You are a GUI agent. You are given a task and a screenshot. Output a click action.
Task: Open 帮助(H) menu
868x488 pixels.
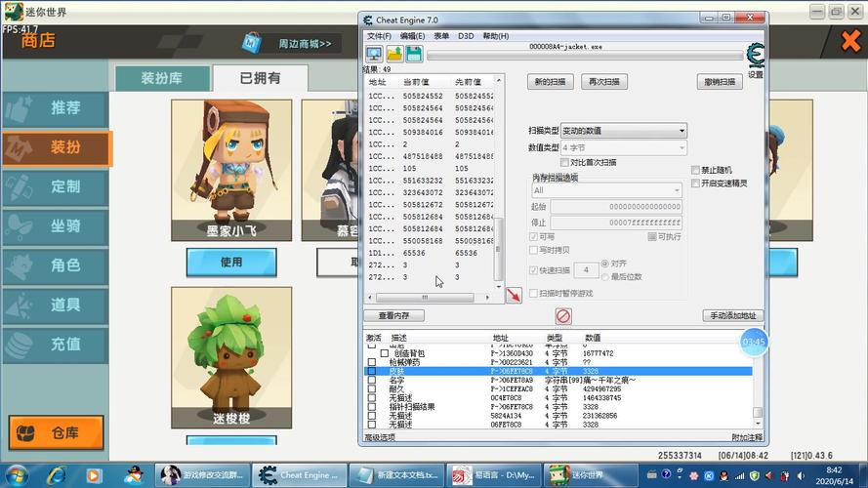tap(496, 36)
